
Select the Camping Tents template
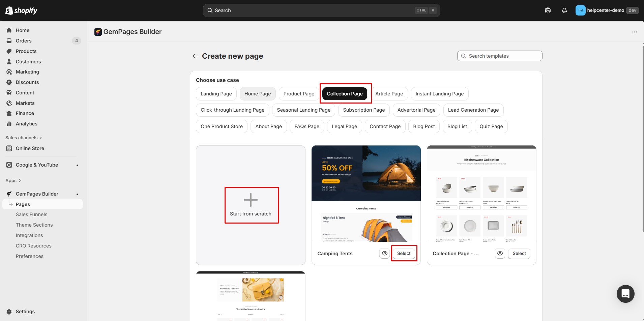(404, 253)
